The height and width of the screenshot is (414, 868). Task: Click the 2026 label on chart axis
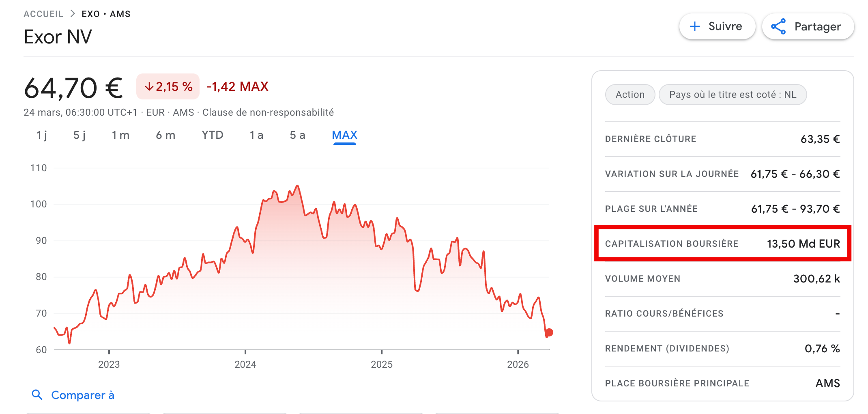[x=518, y=364]
